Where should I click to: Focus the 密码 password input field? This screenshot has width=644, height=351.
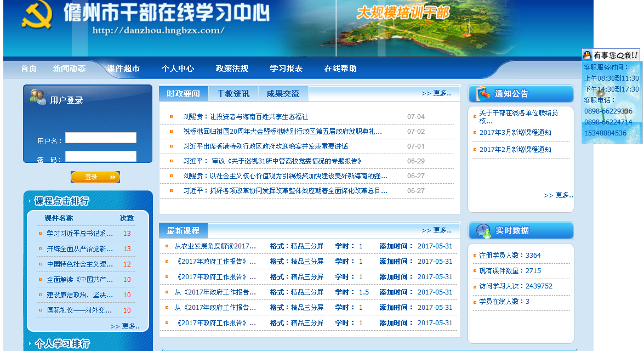tap(101, 156)
